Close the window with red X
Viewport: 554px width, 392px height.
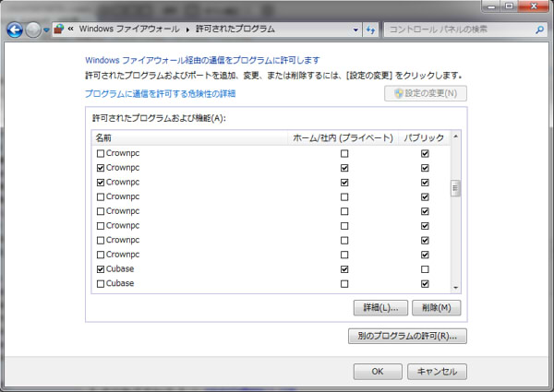tap(534, 6)
